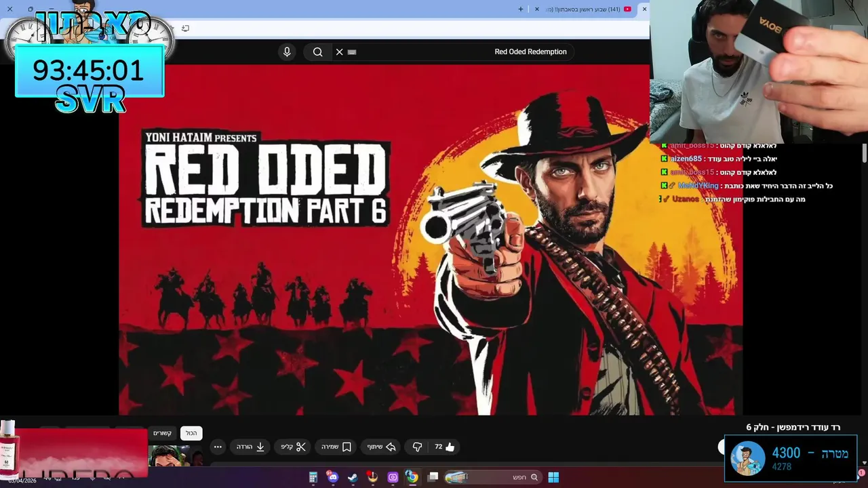Click the voice search microphone icon
The image size is (868, 488).
click(x=287, y=52)
